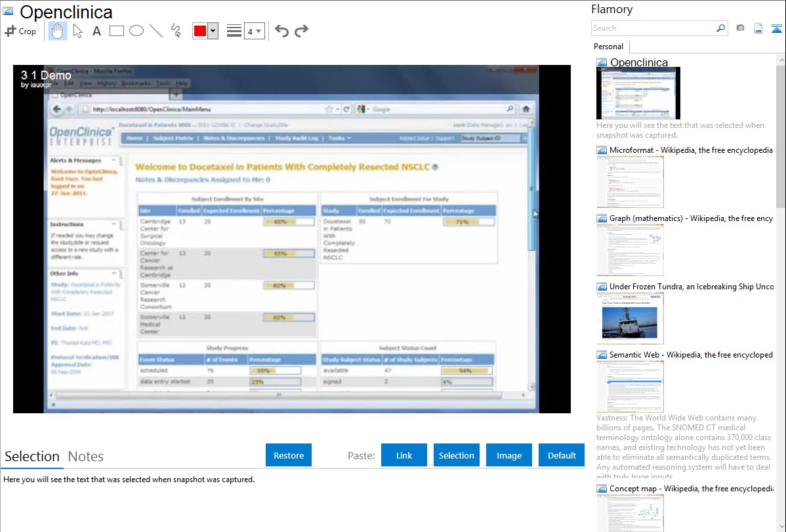Click the icon beside Concept map entry
Screen dimensions: 786x532
(x=602, y=488)
